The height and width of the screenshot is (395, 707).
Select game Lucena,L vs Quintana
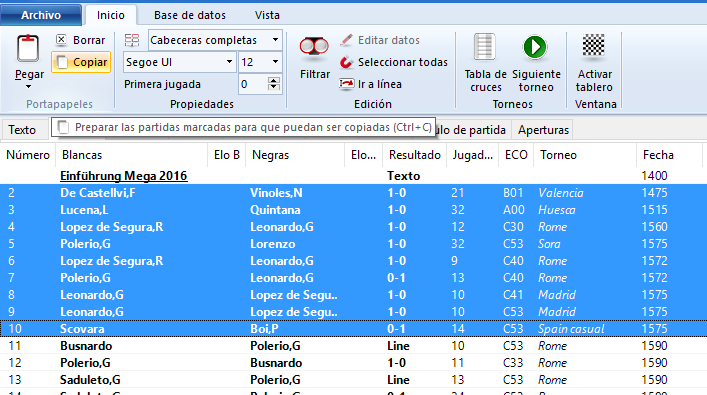click(354, 210)
